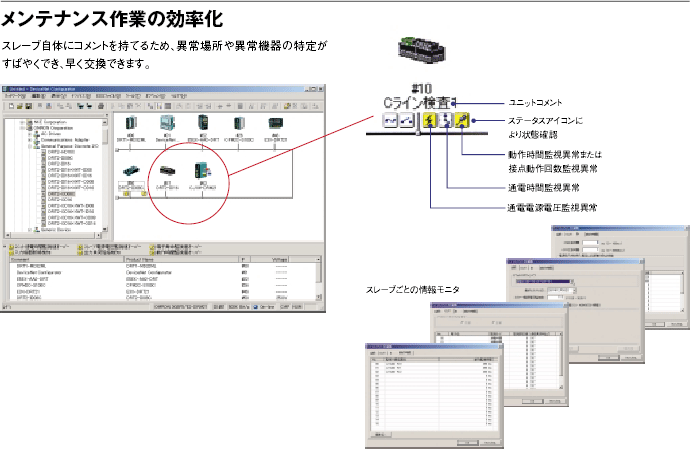Select the node #00 device icon
Image resolution: width=690 pixels, height=449 pixels.
tap(131, 123)
